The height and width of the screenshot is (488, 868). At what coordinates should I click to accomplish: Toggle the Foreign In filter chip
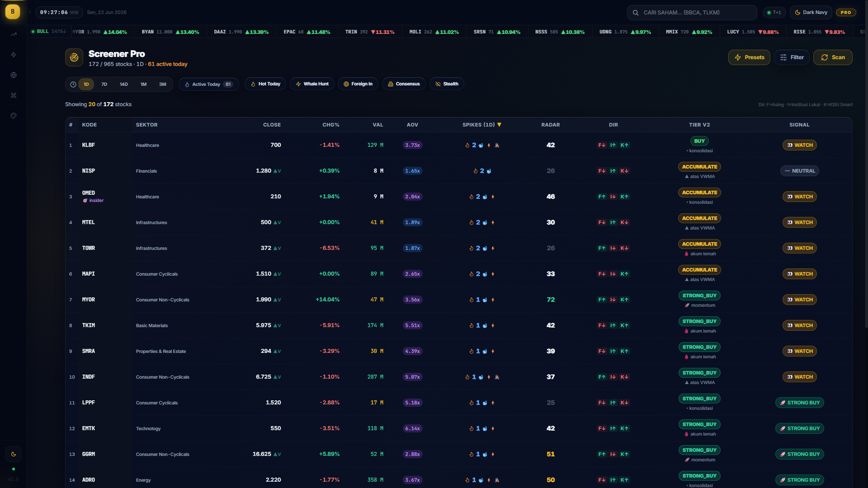[x=358, y=84]
